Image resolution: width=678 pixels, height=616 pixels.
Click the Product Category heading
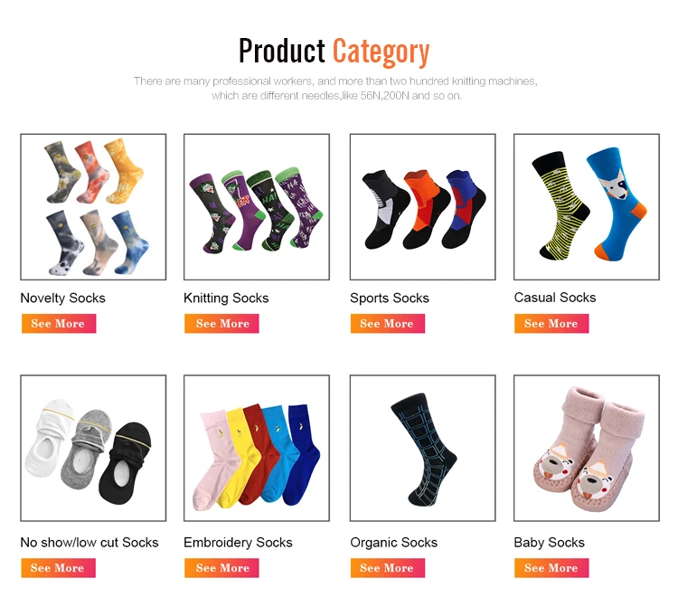click(x=334, y=52)
